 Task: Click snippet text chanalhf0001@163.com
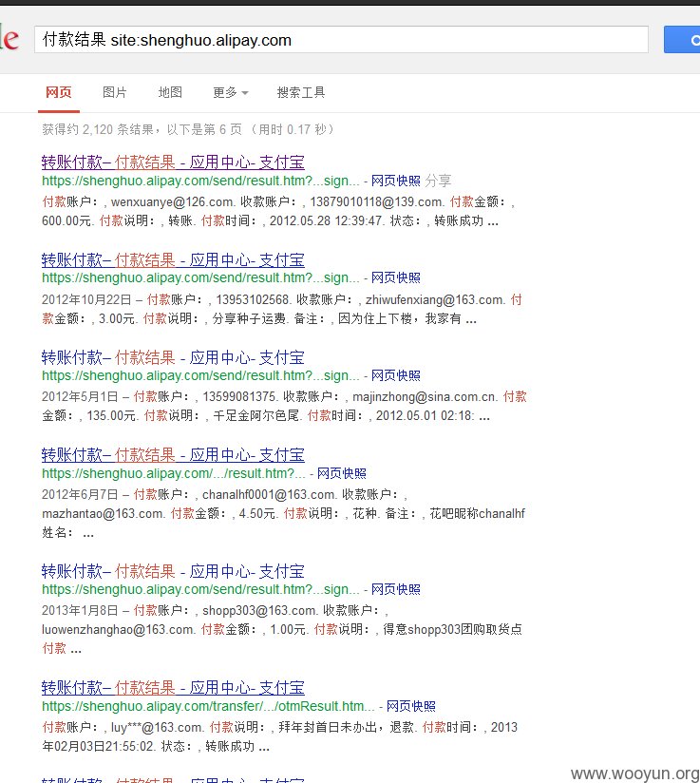pyautogui.click(x=269, y=495)
